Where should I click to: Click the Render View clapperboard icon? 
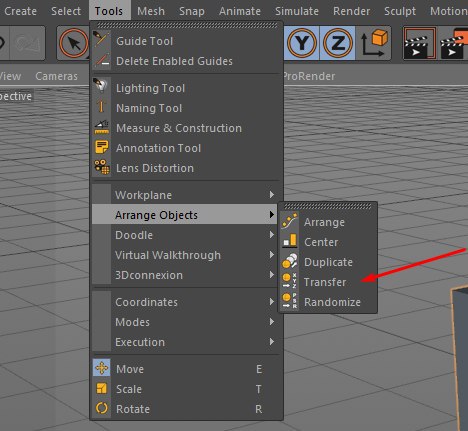pyautogui.click(x=419, y=43)
